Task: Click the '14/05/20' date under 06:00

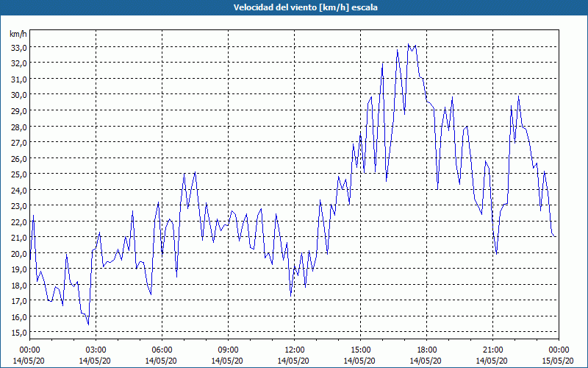Action: coord(162,361)
